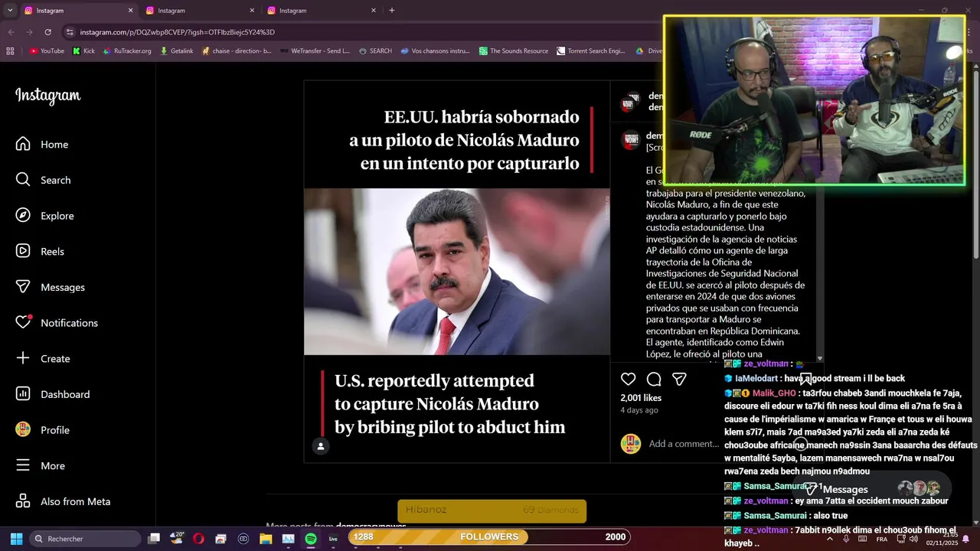Open the YouTube bookmark

click(47, 51)
